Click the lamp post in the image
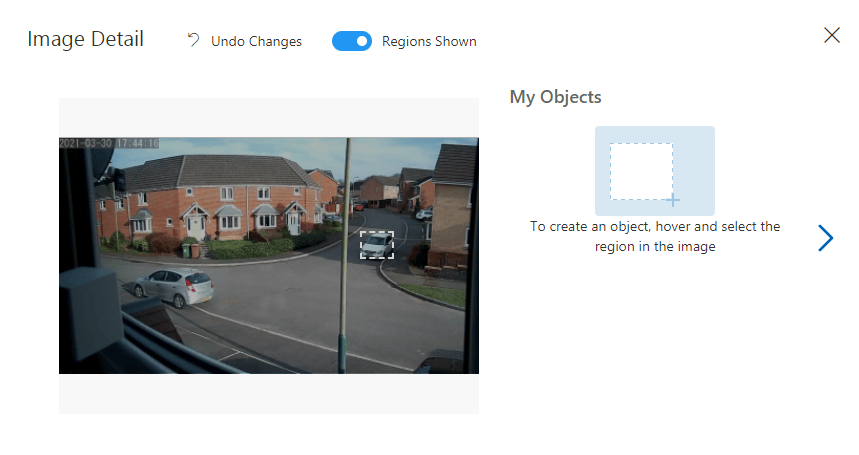This screenshot has height=455, width=859. click(345, 255)
